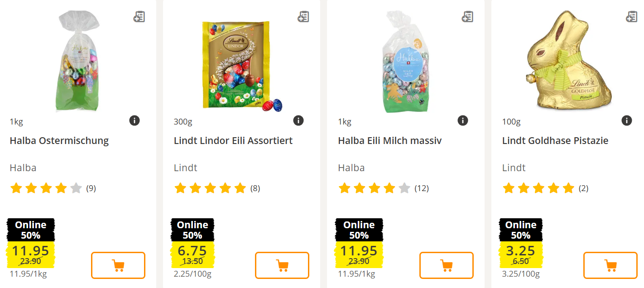Image resolution: width=644 pixels, height=288 pixels.
Task: Show info for Halba Eili Milch massiv
Action: (x=462, y=120)
